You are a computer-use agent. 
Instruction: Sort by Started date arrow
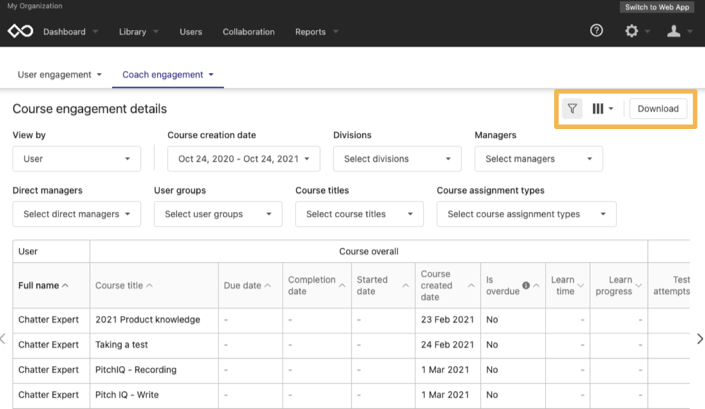click(x=406, y=285)
